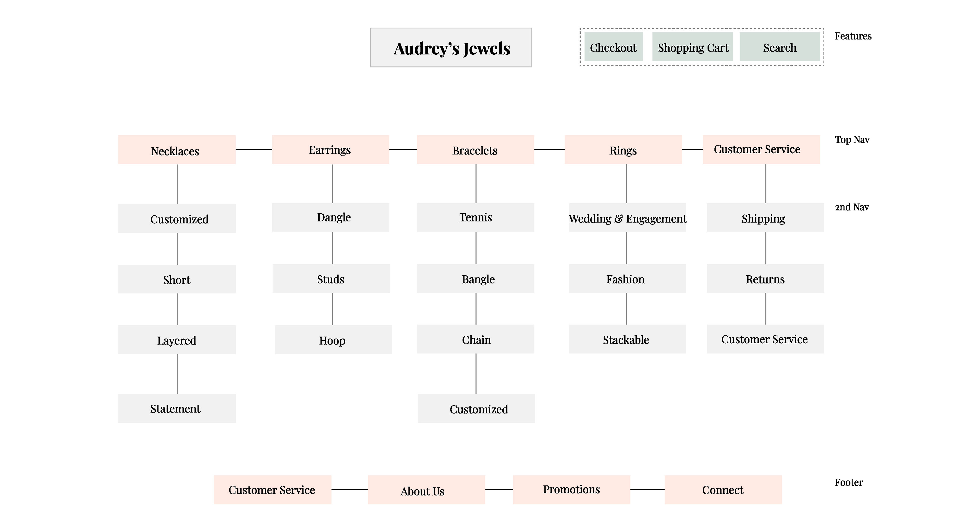Click the Returns box
Image resolution: width=980 pixels, height=531 pixels.
[x=765, y=279]
